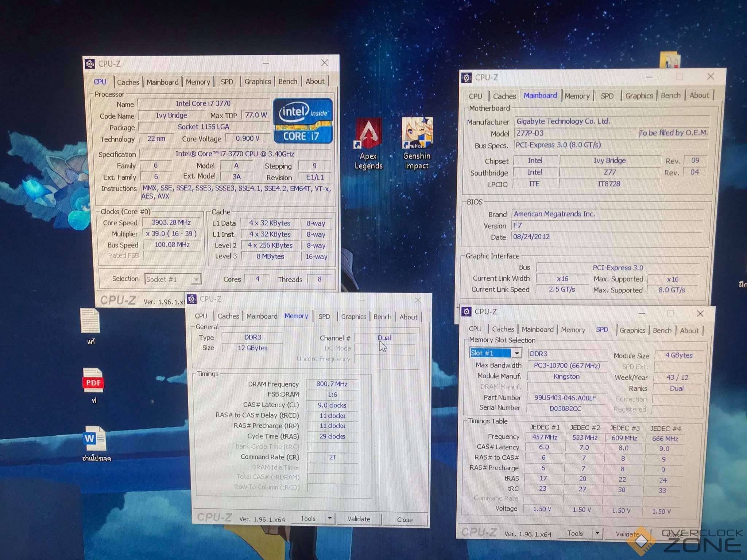Click Close button in Memory window

pos(405,520)
